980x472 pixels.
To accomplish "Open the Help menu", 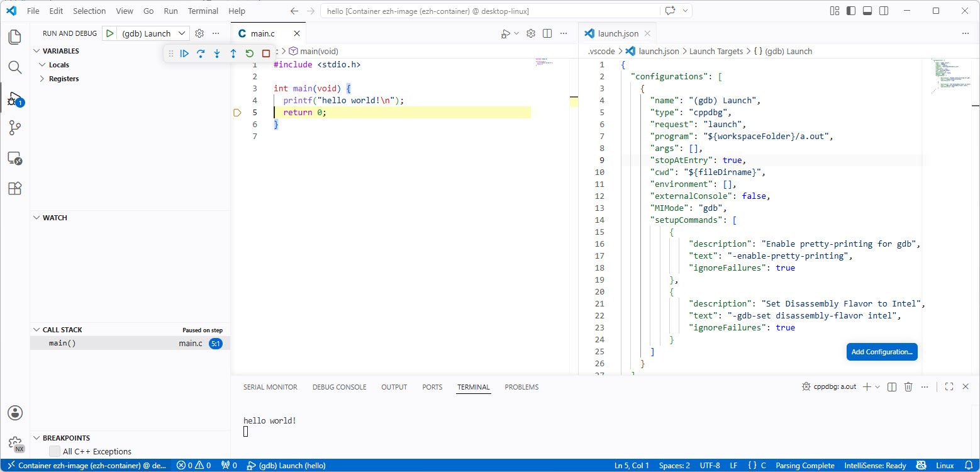I will tap(237, 11).
